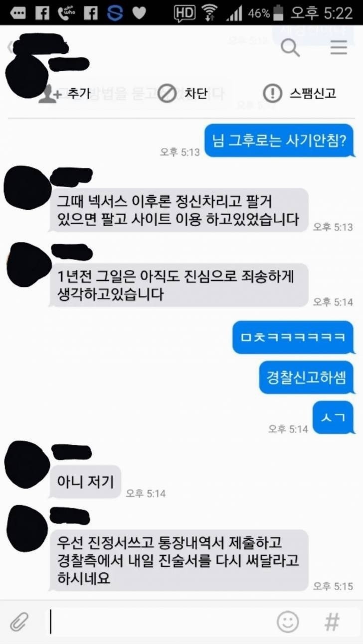Screen dimensions: 363x644
Task: Click the 추가 add button label
Action: pos(78,93)
